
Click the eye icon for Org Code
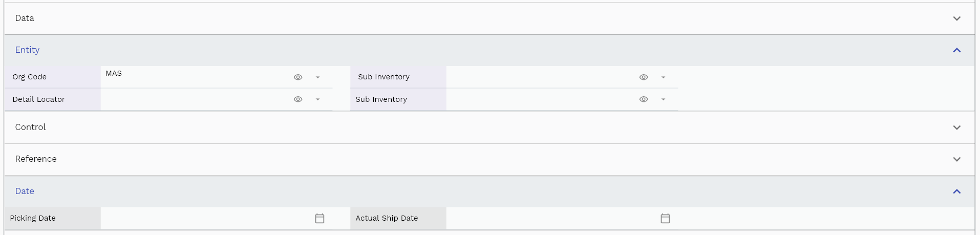point(298,77)
